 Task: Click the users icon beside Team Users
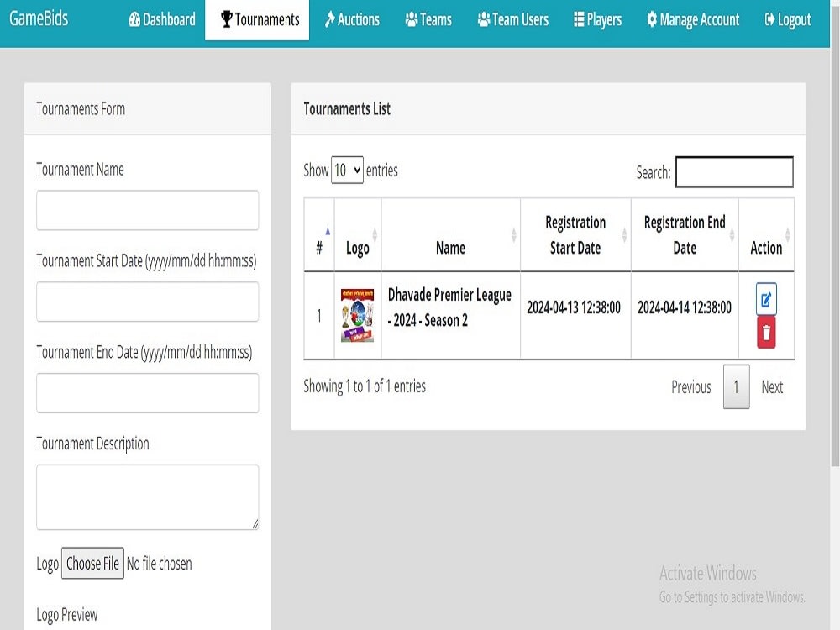pyautogui.click(x=484, y=20)
